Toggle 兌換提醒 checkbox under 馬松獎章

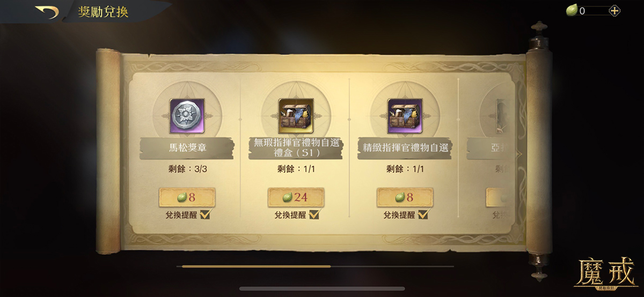(x=206, y=214)
